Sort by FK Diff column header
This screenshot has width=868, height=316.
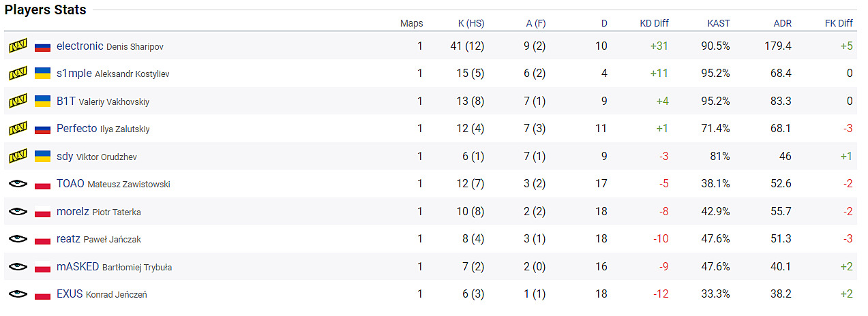pyautogui.click(x=838, y=23)
